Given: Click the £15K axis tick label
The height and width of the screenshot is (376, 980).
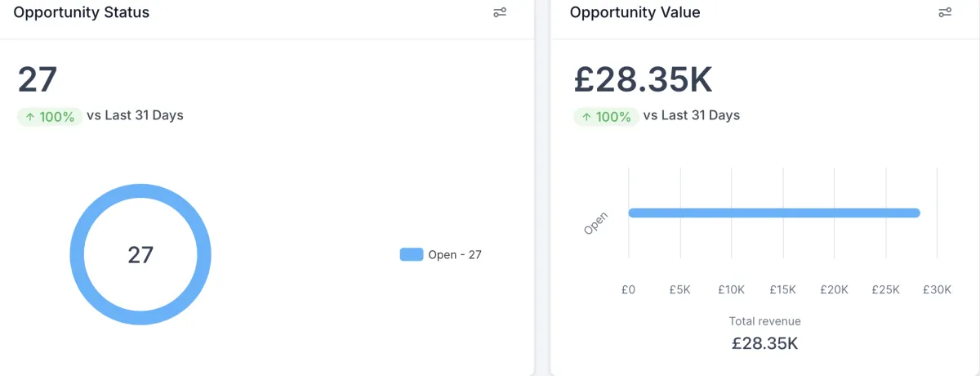Looking at the screenshot, I should 782,289.
